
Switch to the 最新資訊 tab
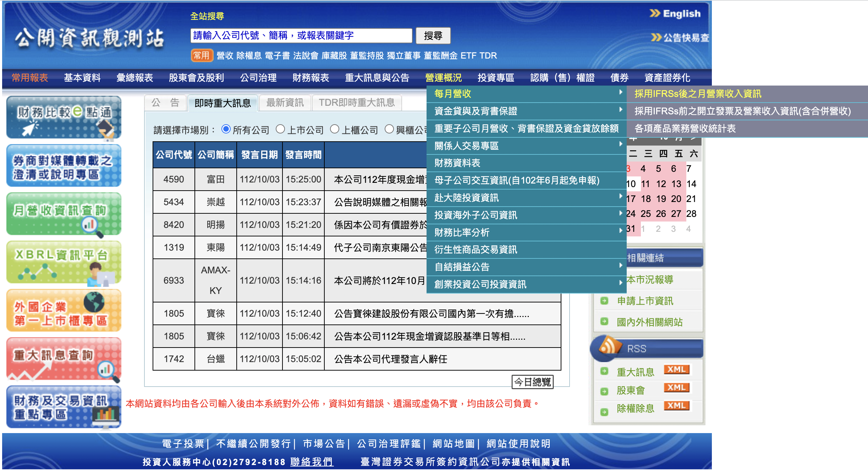click(x=285, y=103)
